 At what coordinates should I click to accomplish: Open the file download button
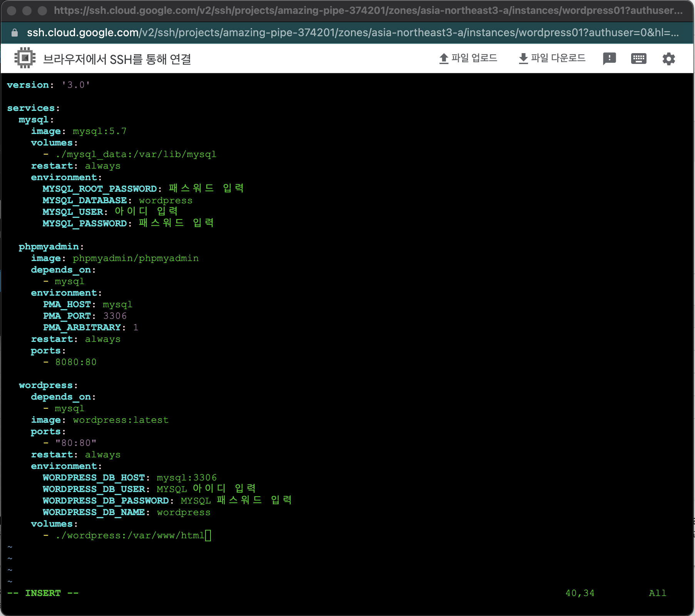(x=552, y=59)
